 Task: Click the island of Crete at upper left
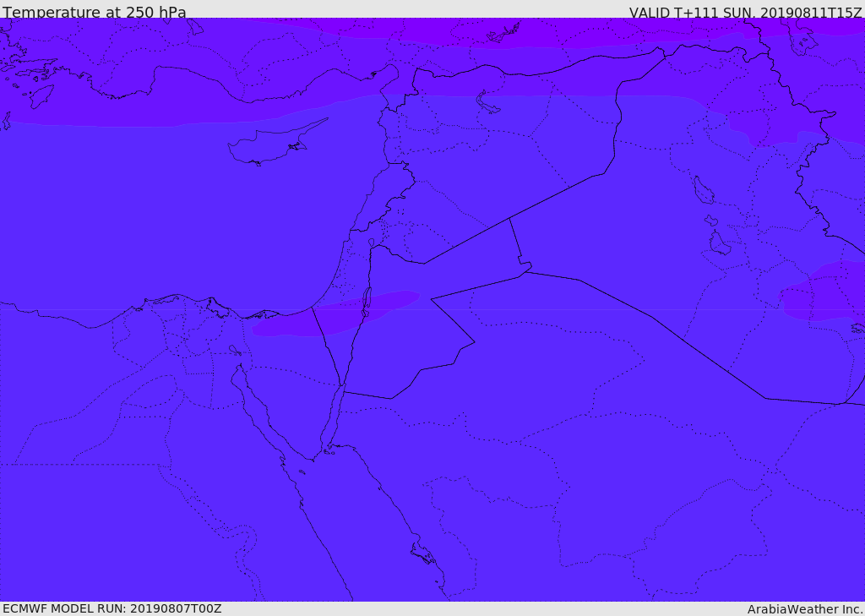coord(41,96)
